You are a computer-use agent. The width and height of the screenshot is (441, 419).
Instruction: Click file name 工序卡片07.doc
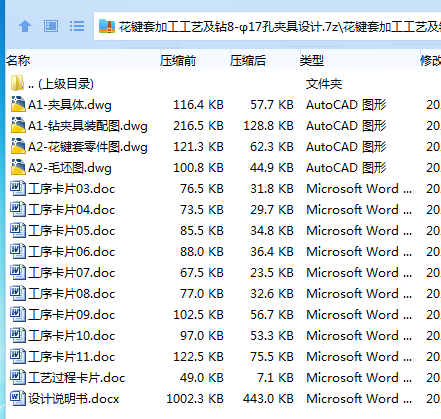tap(72, 273)
